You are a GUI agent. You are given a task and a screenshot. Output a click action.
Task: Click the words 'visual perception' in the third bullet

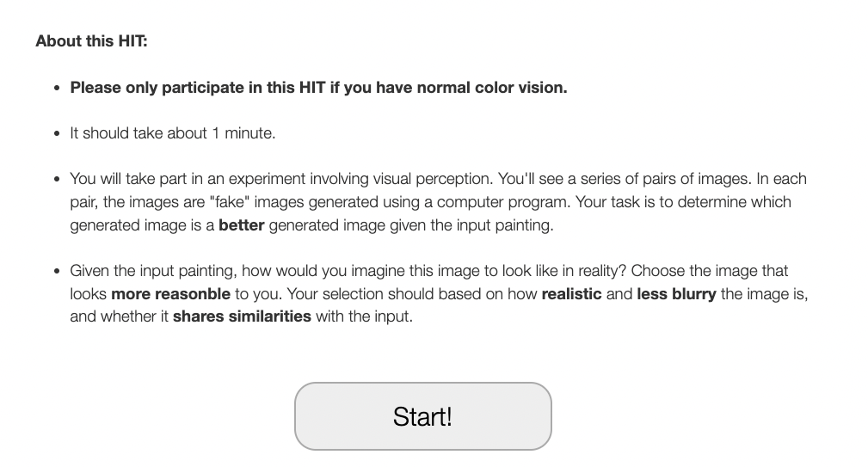[433, 179]
